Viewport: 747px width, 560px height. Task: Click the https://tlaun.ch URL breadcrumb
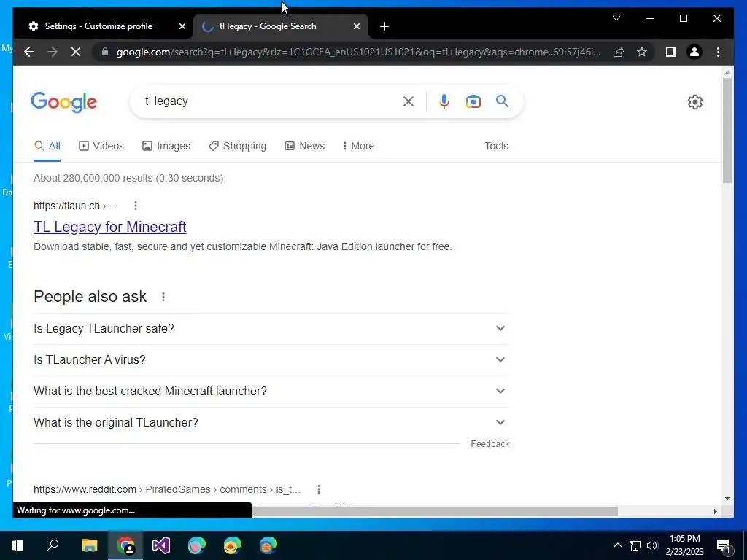pos(75,206)
